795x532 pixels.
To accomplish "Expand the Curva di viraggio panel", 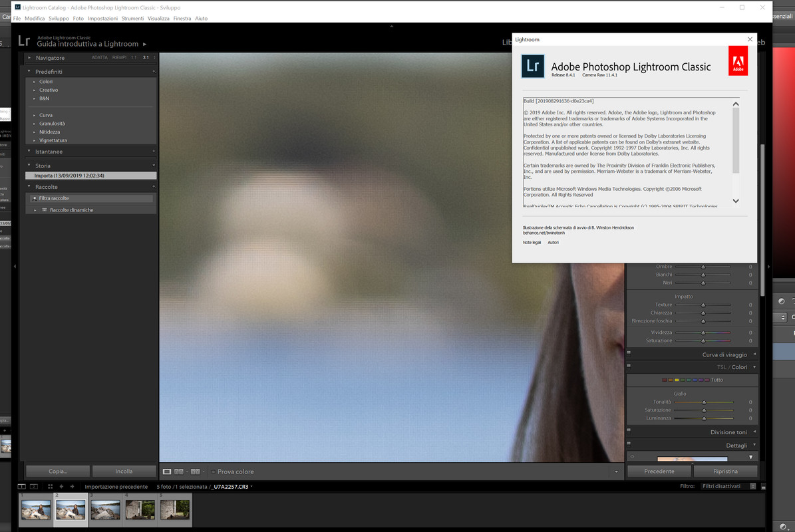I will tap(754, 354).
